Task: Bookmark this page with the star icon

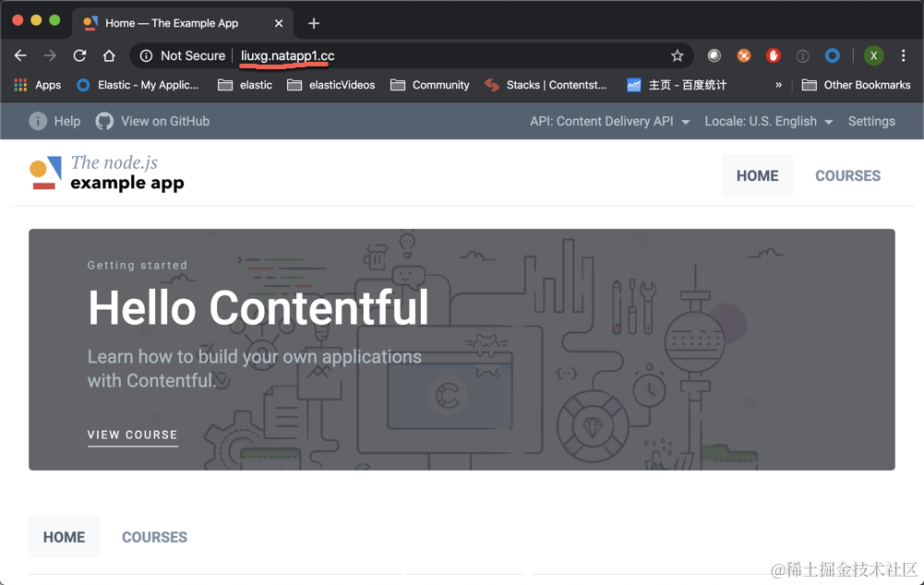Action: [678, 55]
